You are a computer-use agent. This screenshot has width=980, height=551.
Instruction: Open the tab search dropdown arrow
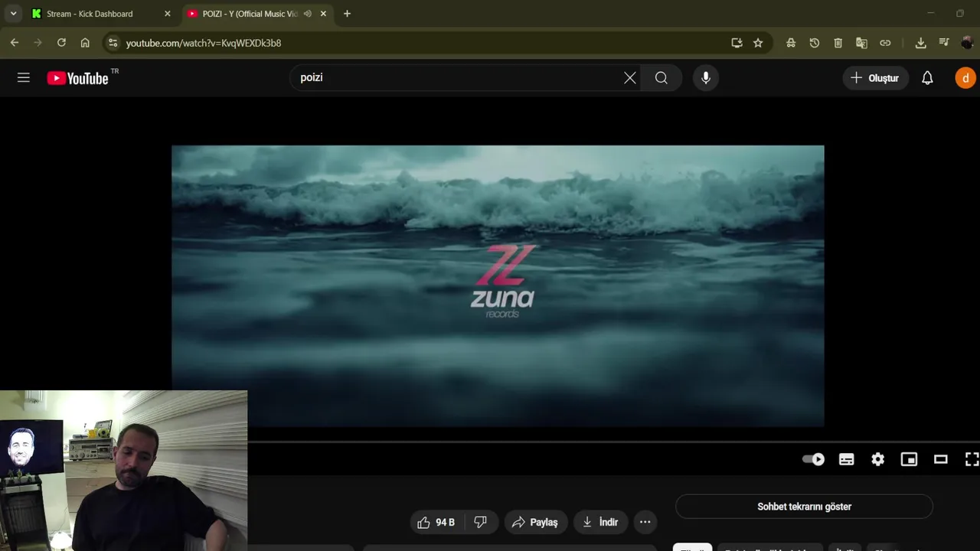coord(13,14)
